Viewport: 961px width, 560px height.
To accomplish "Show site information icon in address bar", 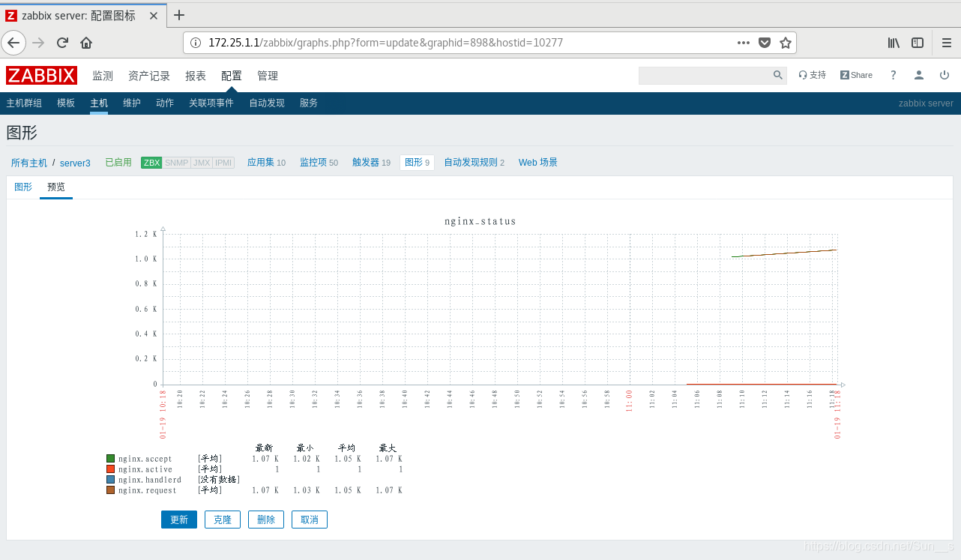I will tap(196, 43).
